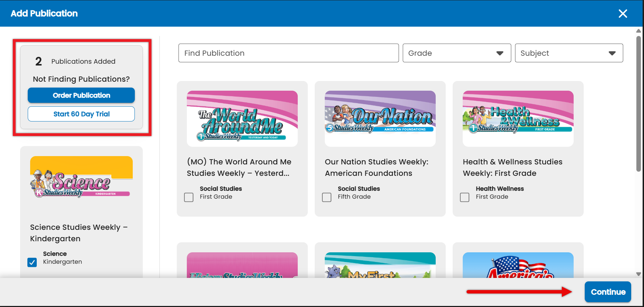The width and height of the screenshot is (644, 307).
Task: Check The World Around Me First Grade checkbox
Action: 189,197
